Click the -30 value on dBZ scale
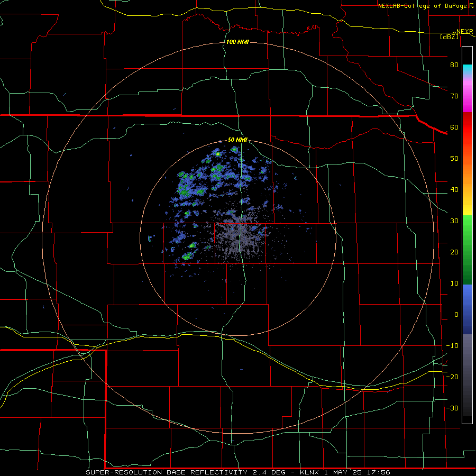 452,408
